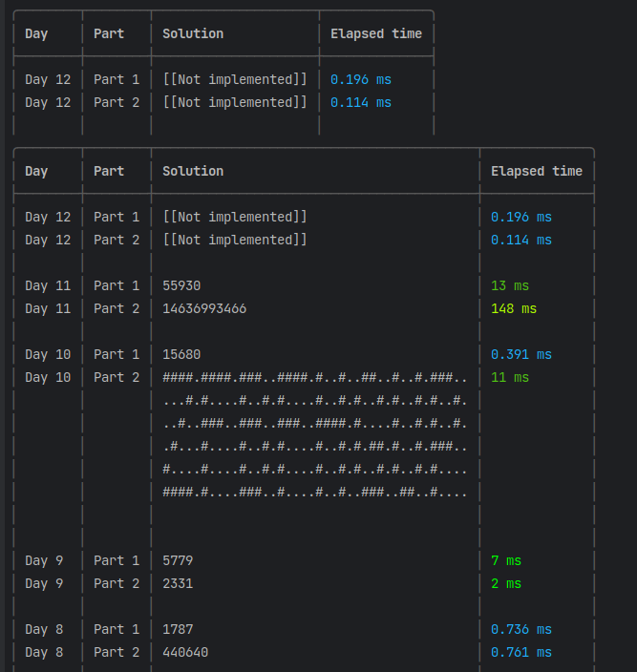This screenshot has height=672, width=637.
Task: Click the Part 1 cell in the 1787 row
Action: 117,630
